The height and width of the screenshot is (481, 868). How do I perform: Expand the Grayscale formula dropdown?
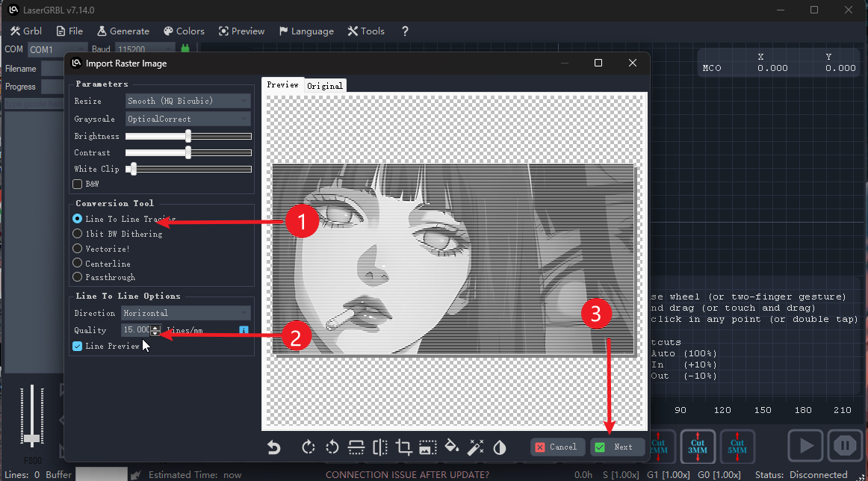click(x=188, y=119)
